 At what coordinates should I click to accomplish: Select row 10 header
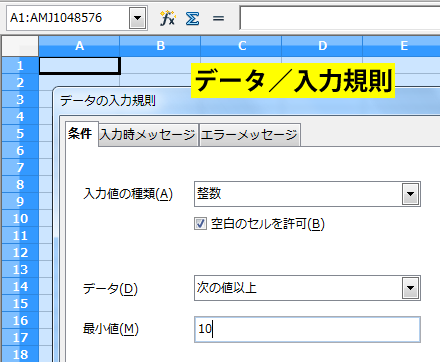pos(20,219)
